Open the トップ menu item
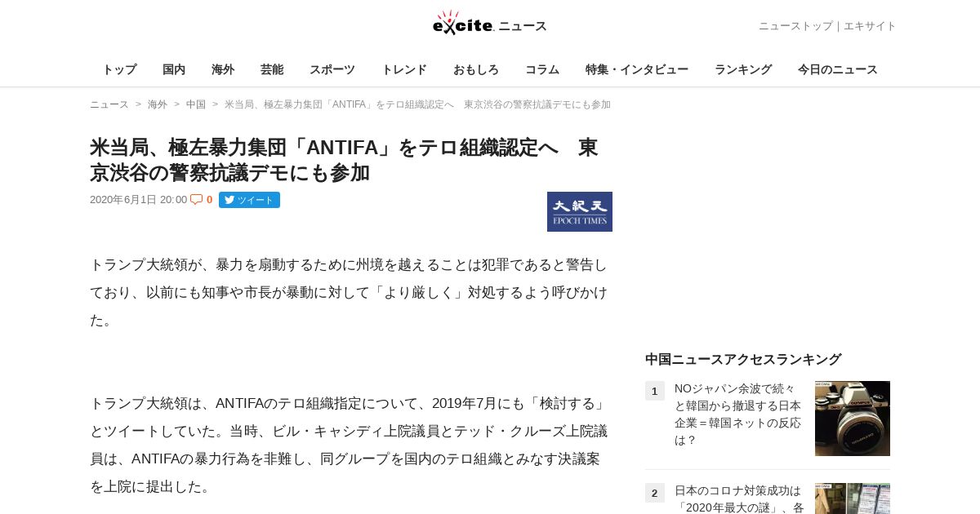The height and width of the screenshot is (514, 980). tap(119, 69)
